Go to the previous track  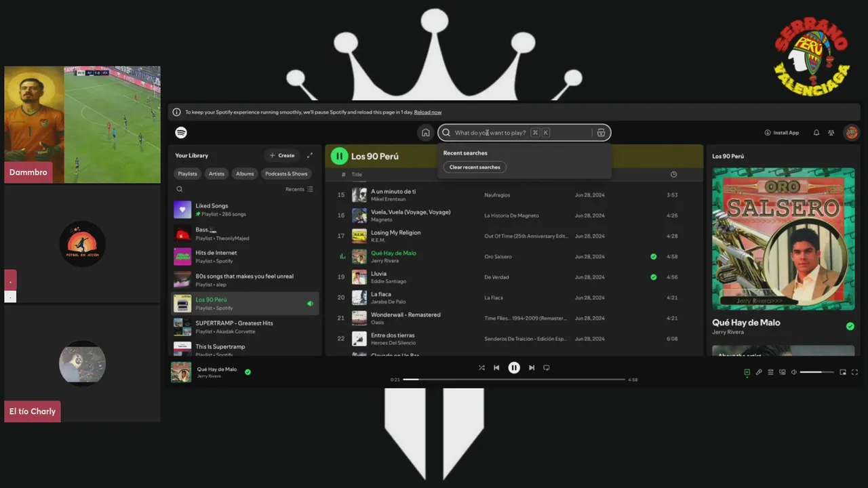[x=496, y=367]
